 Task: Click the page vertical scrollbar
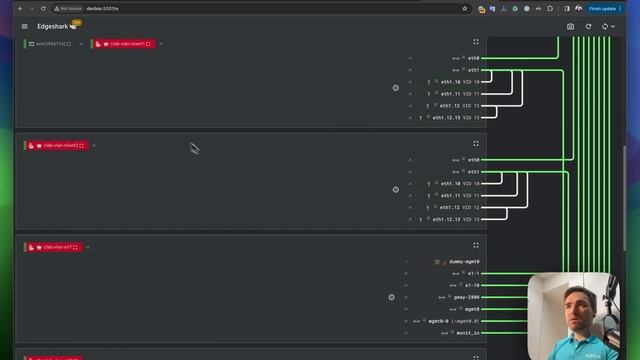[624, 198]
